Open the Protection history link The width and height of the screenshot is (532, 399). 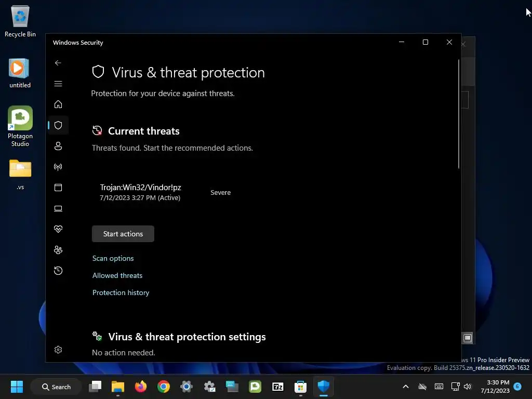pyautogui.click(x=121, y=292)
